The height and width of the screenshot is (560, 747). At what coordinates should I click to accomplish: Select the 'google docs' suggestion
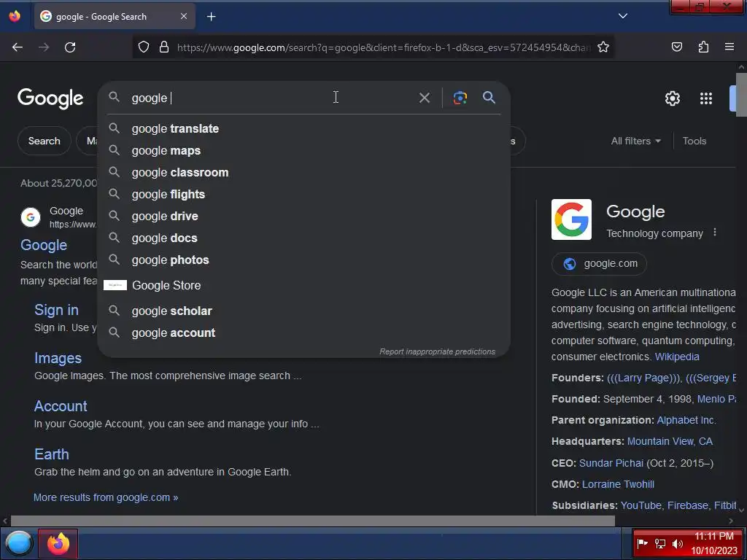303,238
